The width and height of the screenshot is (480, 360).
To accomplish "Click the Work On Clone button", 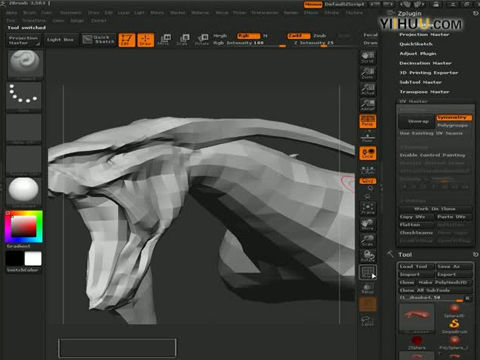I will [435, 209].
